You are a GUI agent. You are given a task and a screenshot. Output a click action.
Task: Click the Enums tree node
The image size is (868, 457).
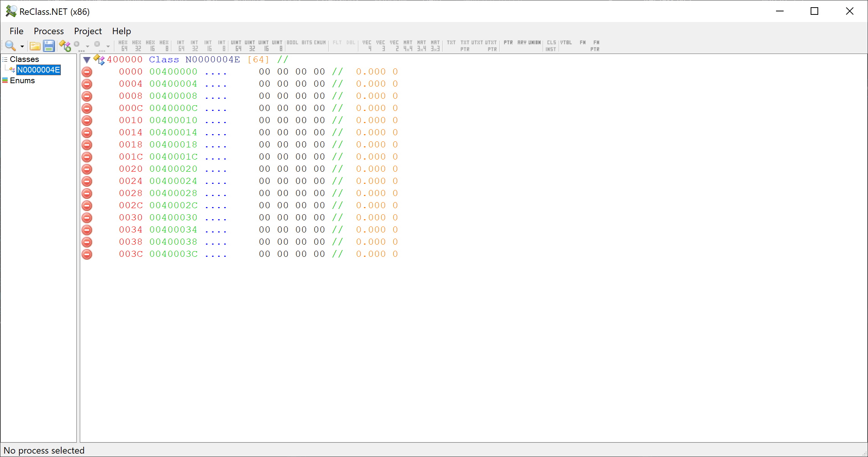(x=22, y=81)
